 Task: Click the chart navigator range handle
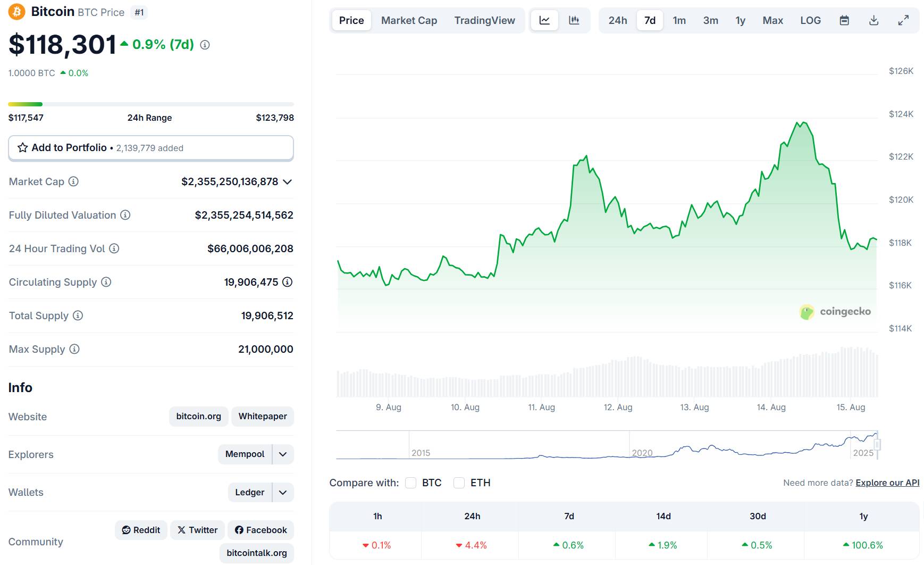[877, 444]
